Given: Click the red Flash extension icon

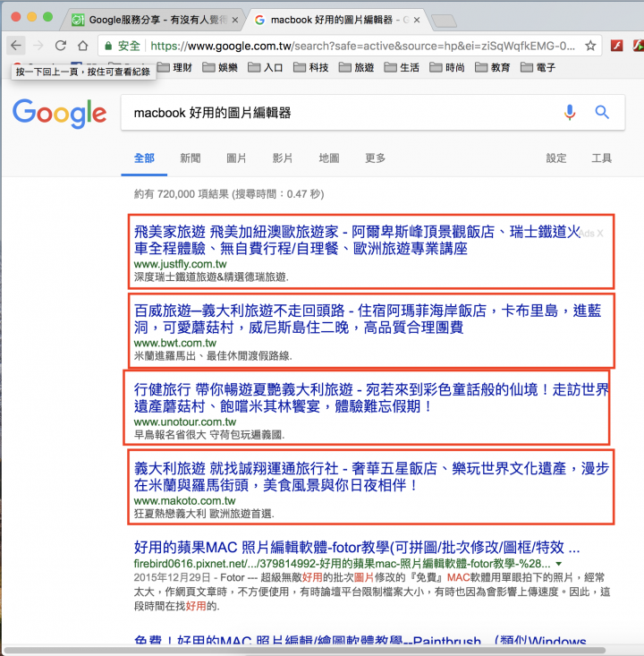Looking at the screenshot, I should [617, 45].
